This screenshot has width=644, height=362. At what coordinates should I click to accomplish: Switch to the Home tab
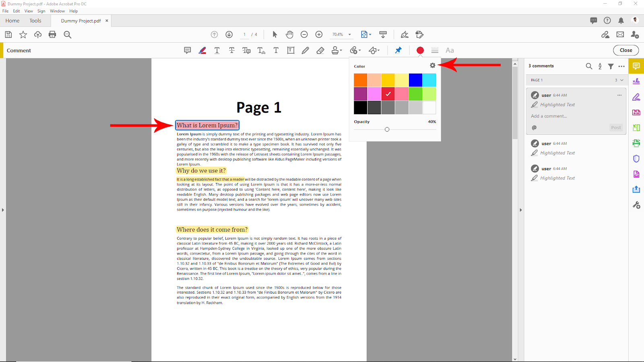12,21
